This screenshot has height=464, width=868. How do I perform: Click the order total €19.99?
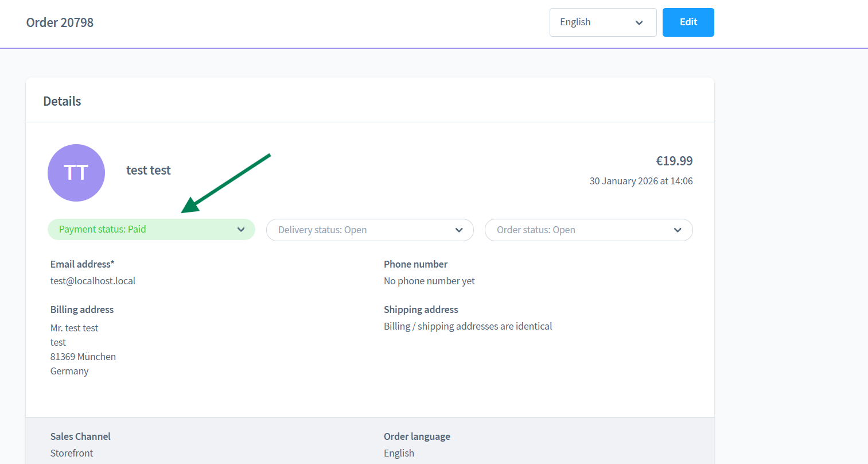click(x=674, y=161)
